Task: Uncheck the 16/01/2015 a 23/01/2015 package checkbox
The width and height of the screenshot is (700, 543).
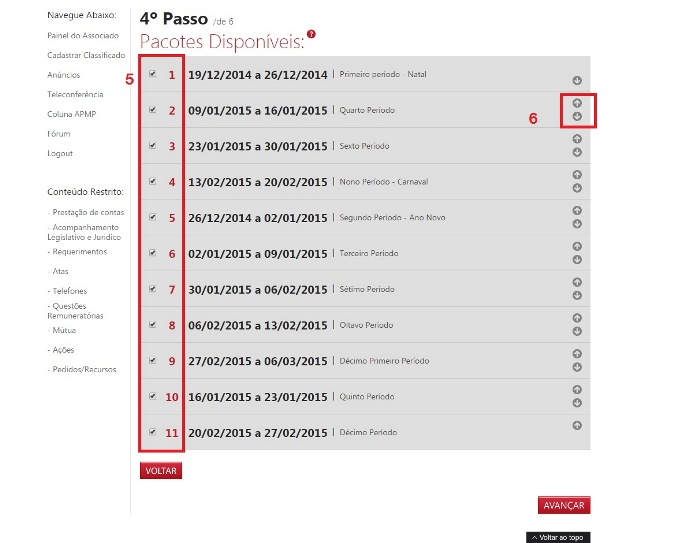Action: tap(153, 396)
